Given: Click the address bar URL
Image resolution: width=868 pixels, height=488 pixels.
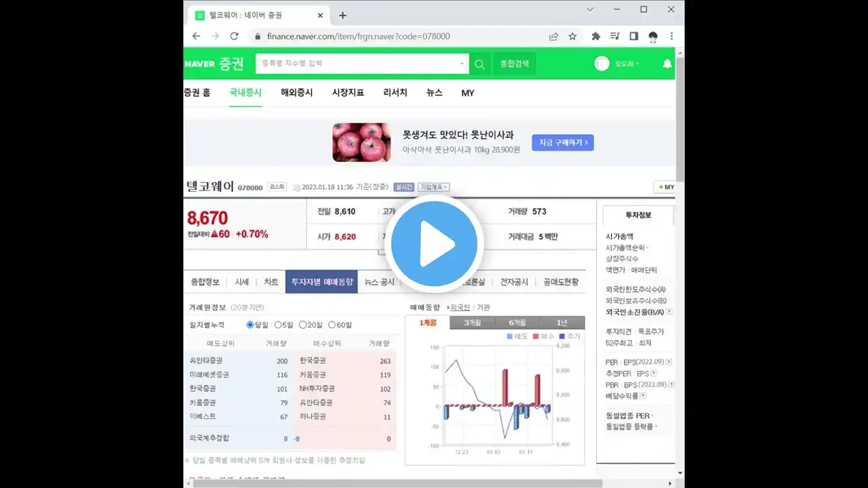Looking at the screenshot, I should (x=358, y=36).
